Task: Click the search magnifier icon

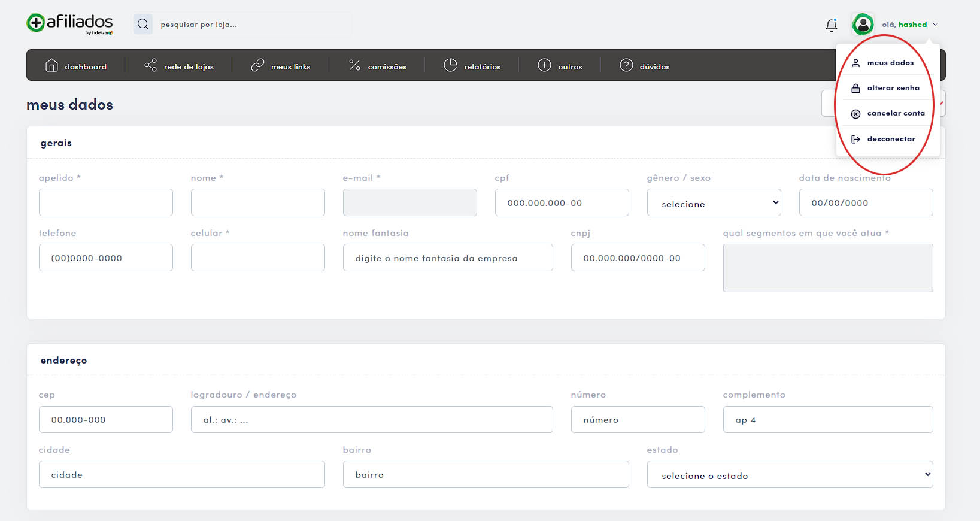Action: (x=143, y=25)
